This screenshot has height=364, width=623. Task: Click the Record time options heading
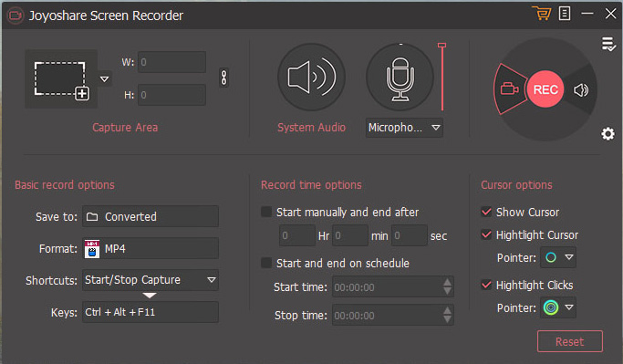coord(312,185)
